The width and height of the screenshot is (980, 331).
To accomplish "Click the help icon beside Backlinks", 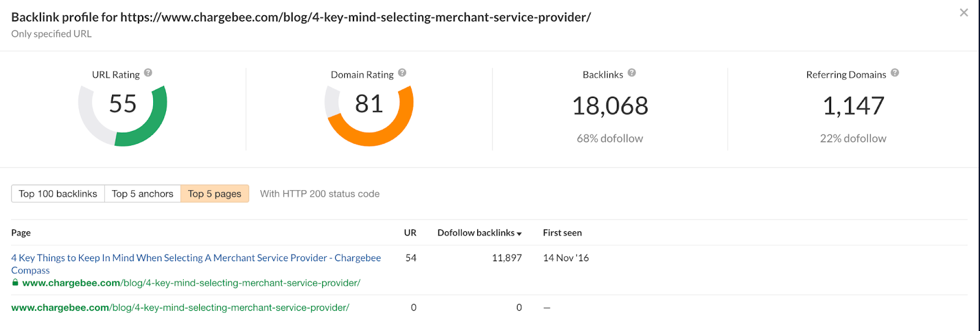I will tap(632, 73).
